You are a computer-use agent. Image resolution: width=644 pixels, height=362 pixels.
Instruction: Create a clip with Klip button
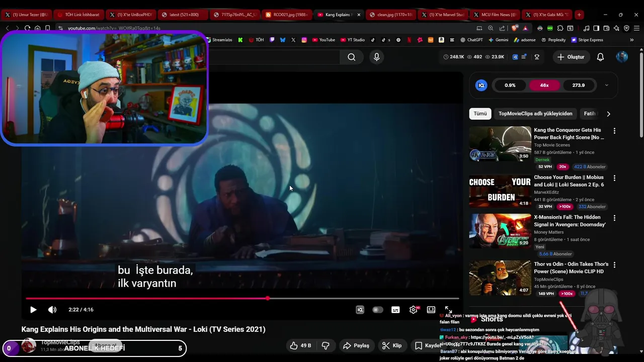tap(392, 345)
